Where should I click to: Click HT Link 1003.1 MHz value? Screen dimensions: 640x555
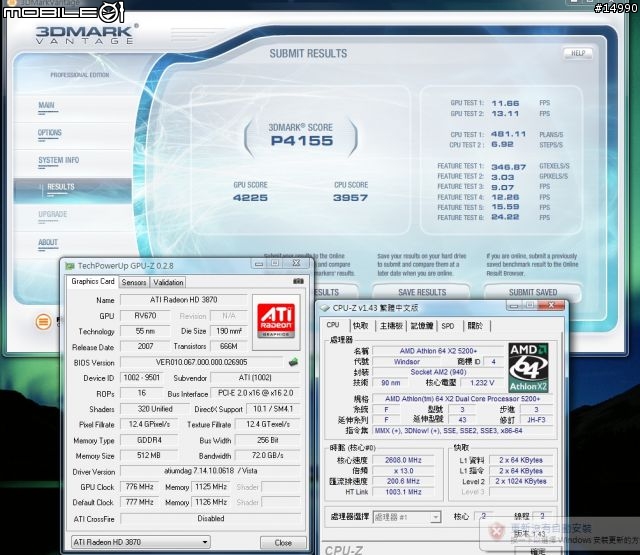pos(403,492)
